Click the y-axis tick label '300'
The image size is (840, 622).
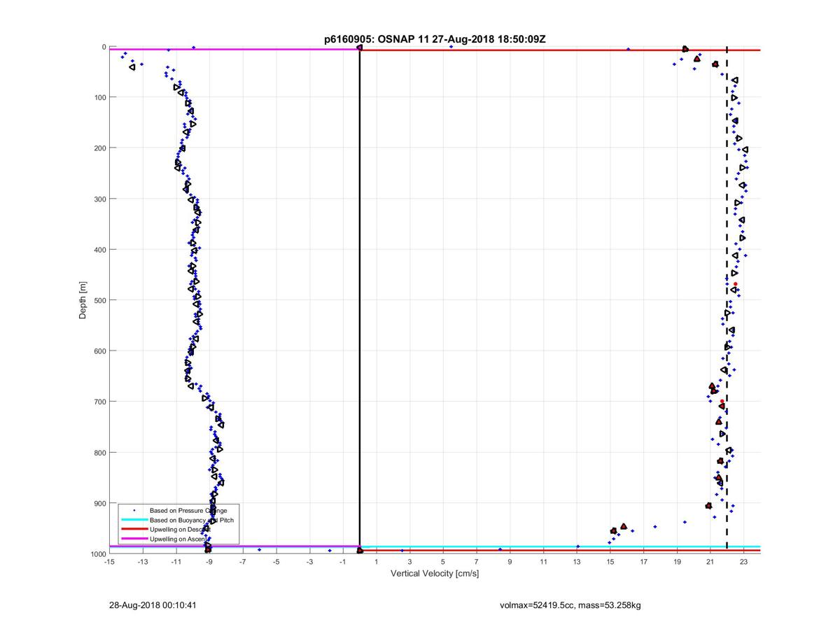pyautogui.click(x=99, y=199)
